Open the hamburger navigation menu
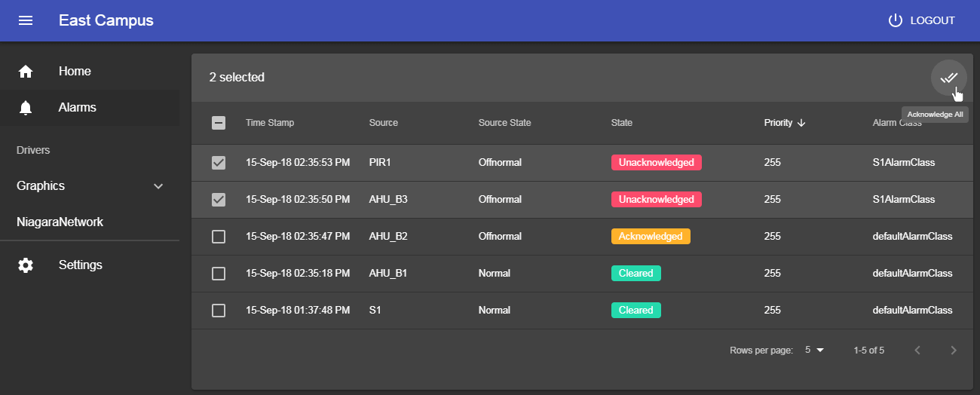 pyautogui.click(x=26, y=20)
